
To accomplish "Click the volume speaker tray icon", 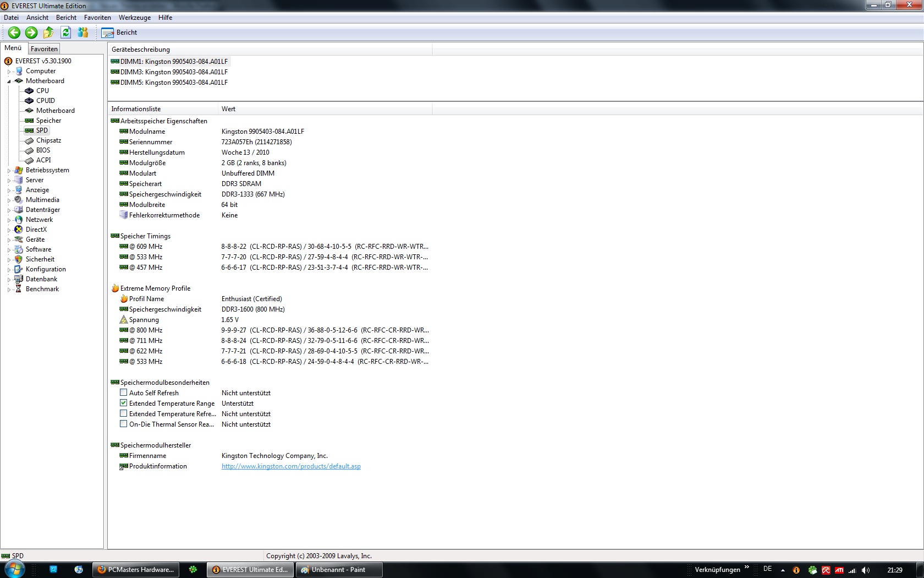I will pos(866,570).
